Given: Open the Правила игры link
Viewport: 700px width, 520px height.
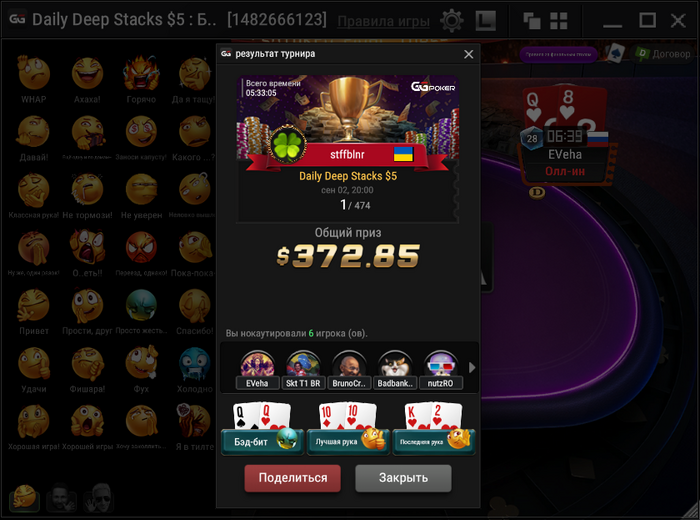Looking at the screenshot, I should click(x=383, y=21).
